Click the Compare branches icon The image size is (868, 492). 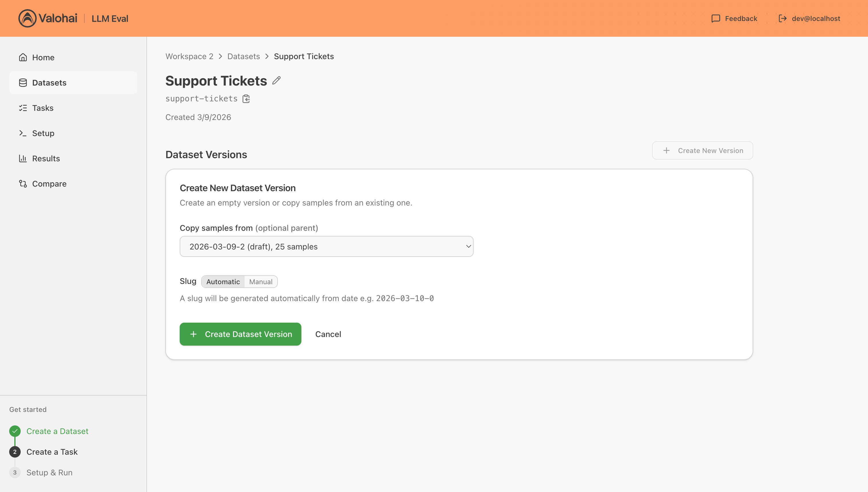point(23,184)
